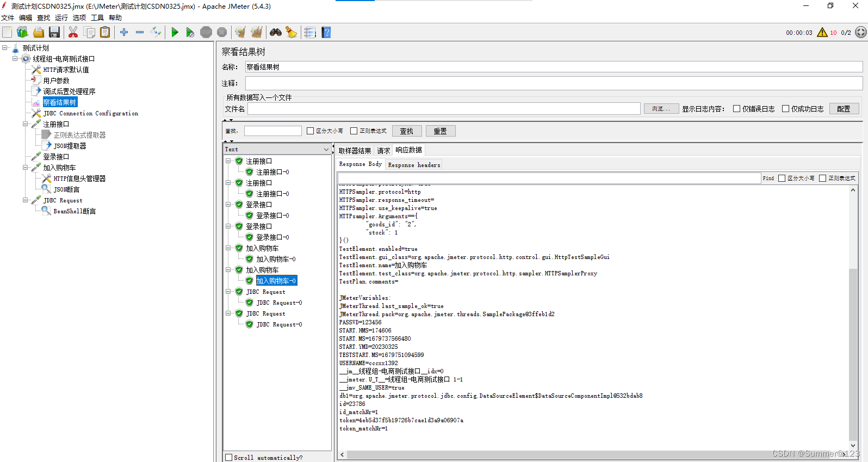Viewport: 868px width, 462px height.
Task: Click the Open file folder icon
Action: point(38,33)
